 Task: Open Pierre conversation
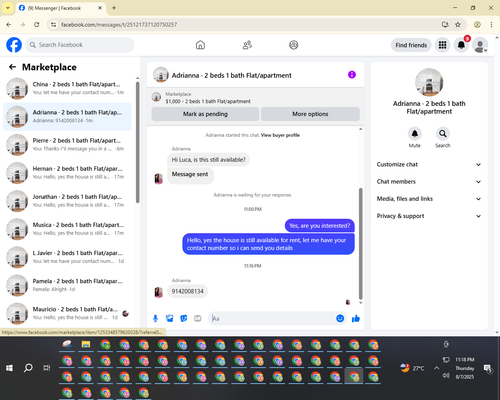coord(67,145)
